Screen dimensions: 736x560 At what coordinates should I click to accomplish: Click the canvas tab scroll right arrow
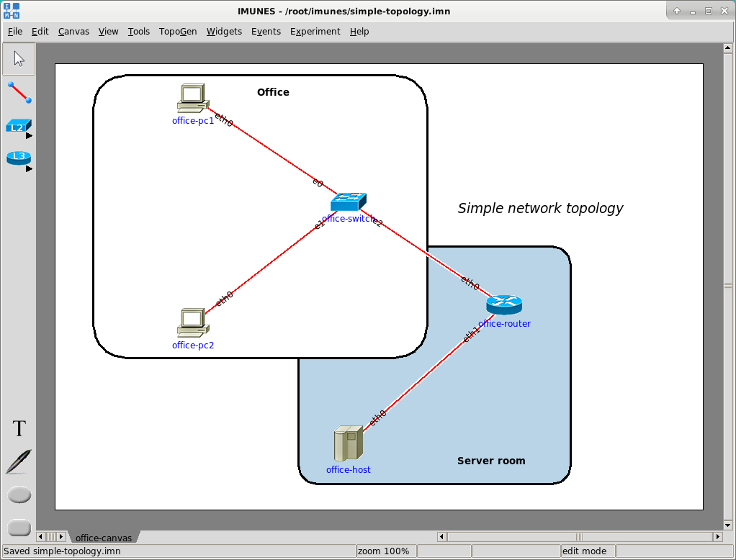61,536
